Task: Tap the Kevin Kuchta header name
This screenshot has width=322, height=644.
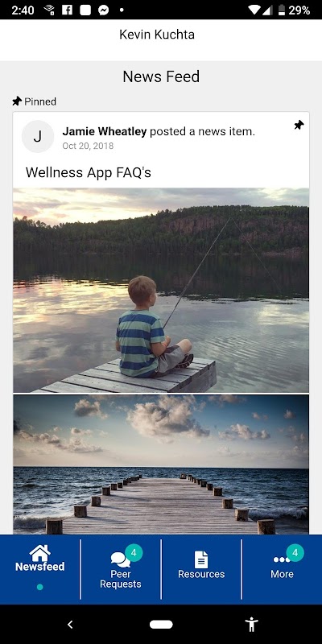Action: [x=157, y=35]
